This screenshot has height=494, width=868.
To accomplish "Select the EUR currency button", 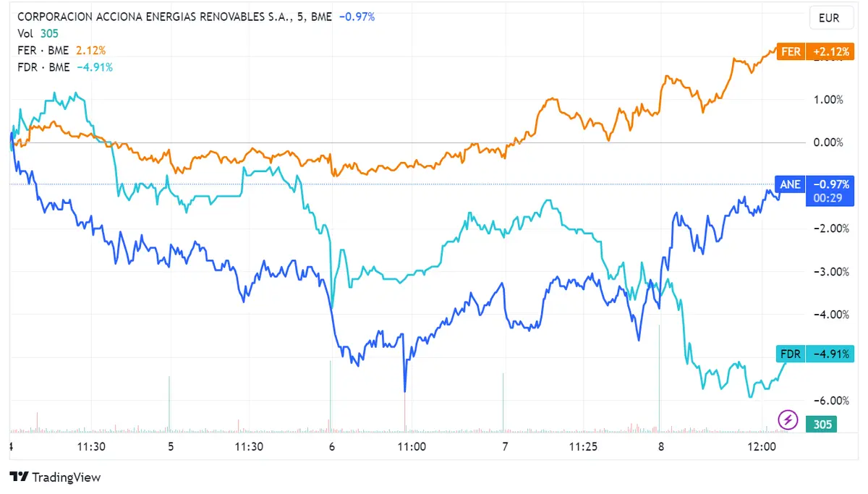I will coord(831,17).
